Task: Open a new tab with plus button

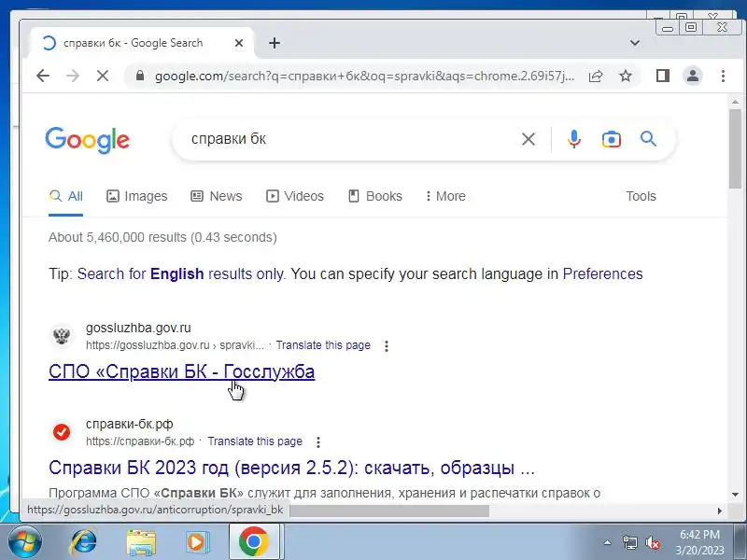Action: click(x=275, y=43)
